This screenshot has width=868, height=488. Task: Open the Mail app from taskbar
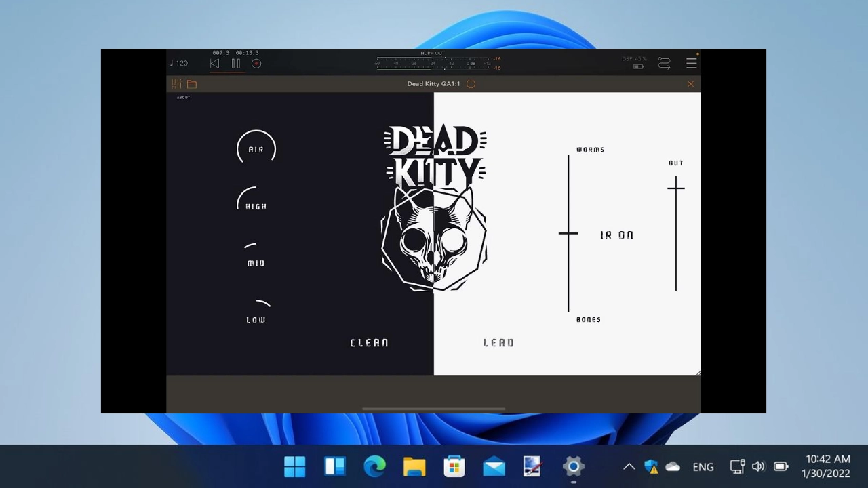(494, 466)
